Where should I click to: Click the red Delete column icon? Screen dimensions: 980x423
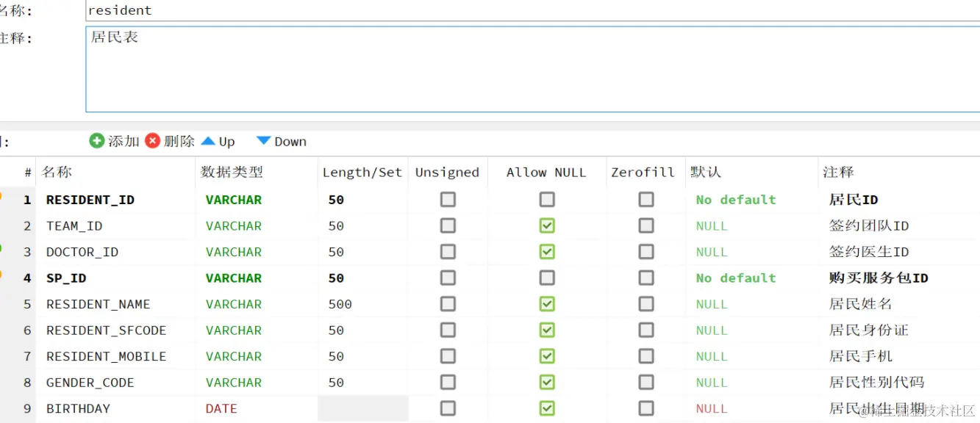click(153, 141)
